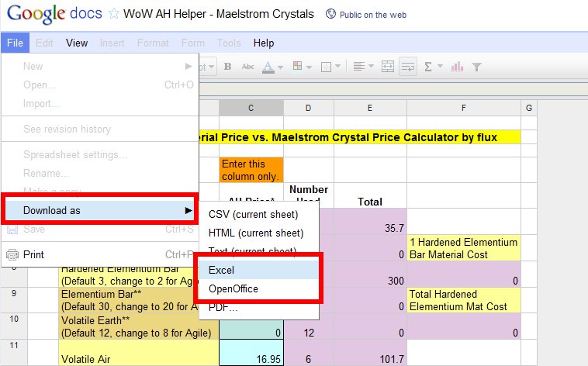Click the floppy disk Save icon
This screenshot has height=366, width=588.
click(12, 230)
